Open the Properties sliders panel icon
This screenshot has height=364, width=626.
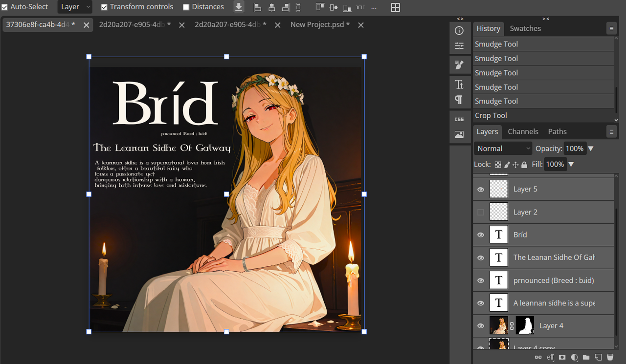(x=459, y=46)
